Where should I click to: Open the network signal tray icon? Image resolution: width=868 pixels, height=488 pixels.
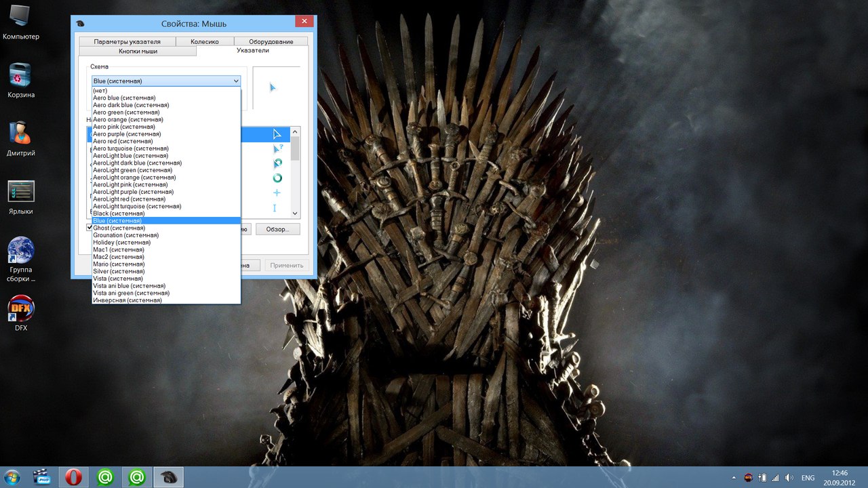click(776, 478)
